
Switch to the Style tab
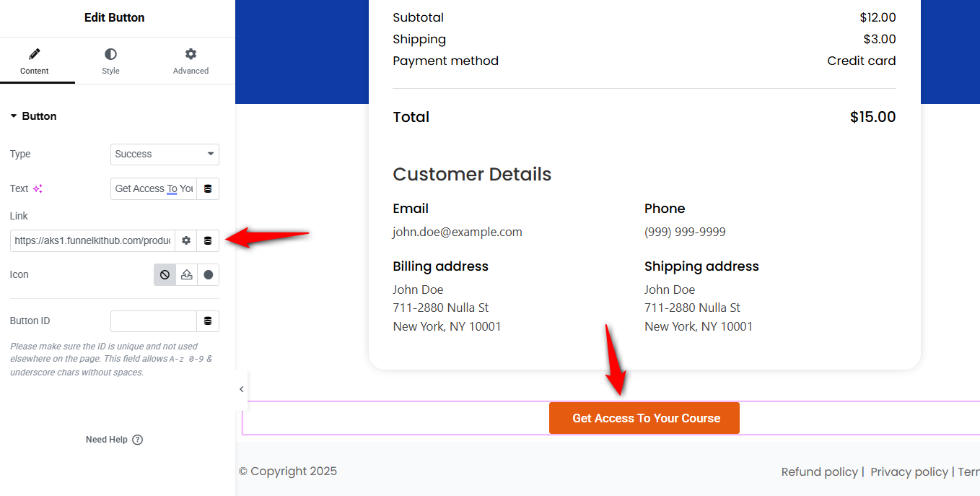(110, 61)
